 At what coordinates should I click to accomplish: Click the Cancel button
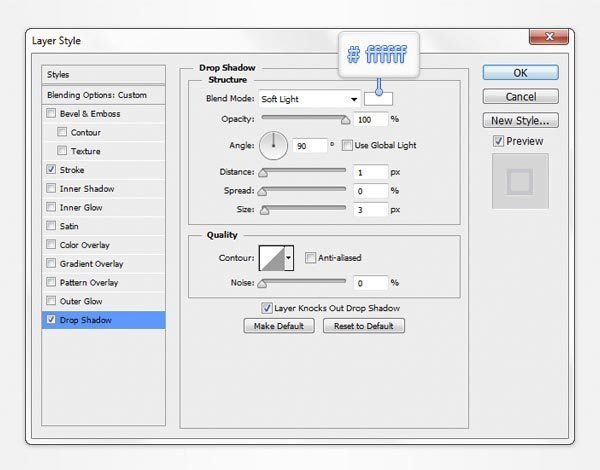(x=520, y=96)
